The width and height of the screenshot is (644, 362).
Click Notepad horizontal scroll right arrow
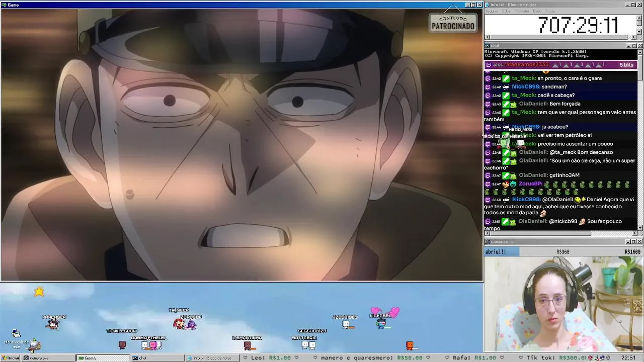point(634,37)
